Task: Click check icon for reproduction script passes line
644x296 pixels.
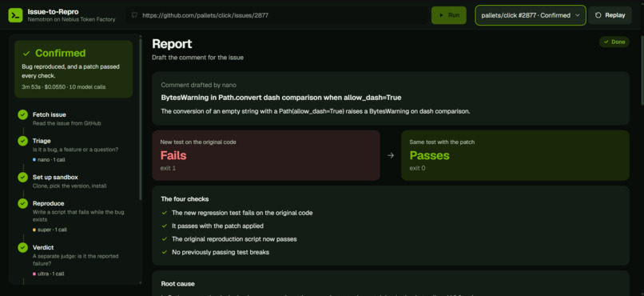Action: tap(165, 239)
